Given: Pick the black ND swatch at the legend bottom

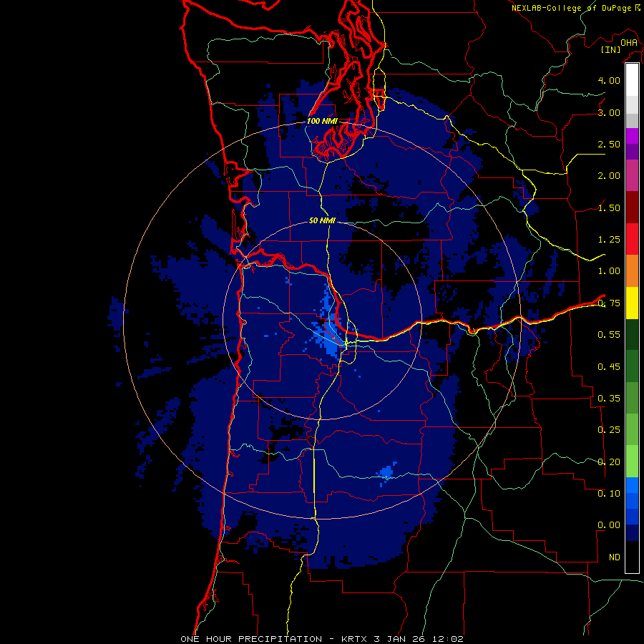Looking at the screenshot, I should (x=632, y=557).
